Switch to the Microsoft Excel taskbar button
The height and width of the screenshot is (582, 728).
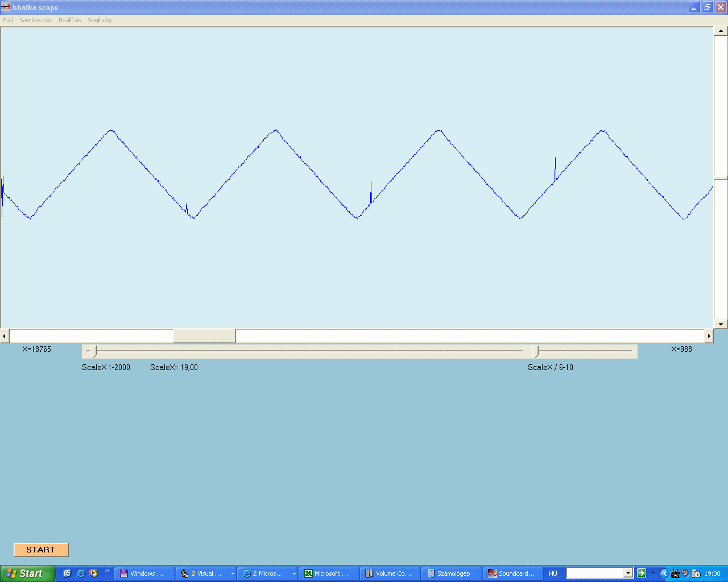(x=329, y=573)
